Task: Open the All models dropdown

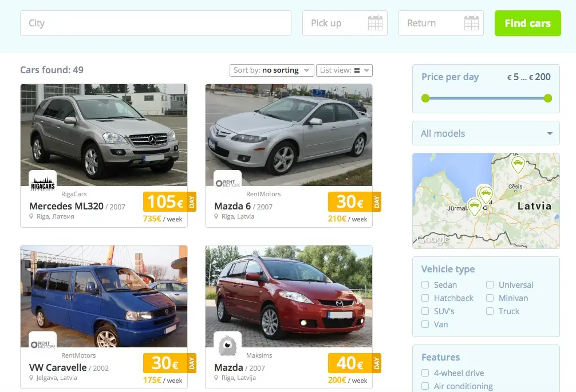Action: click(x=486, y=133)
